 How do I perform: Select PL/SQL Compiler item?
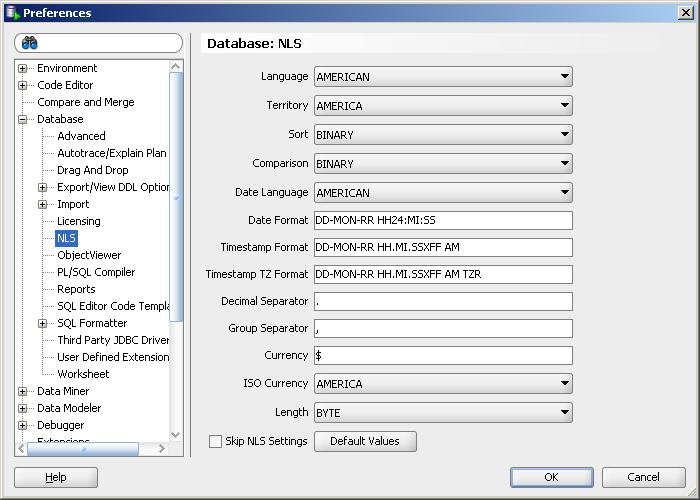tap(96, 272)
